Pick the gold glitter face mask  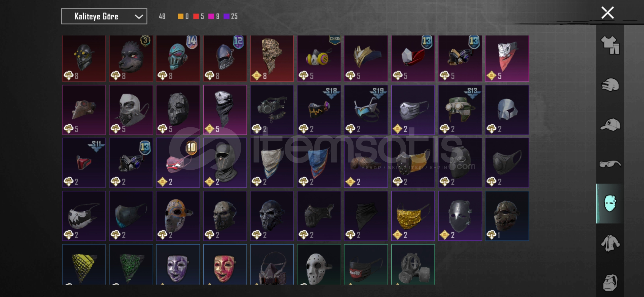pyautogui.click(x=413, y=216)
